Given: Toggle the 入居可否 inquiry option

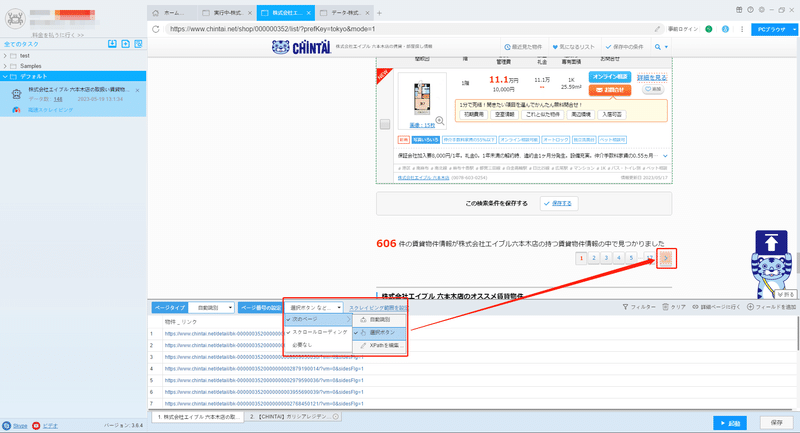Looking at the screenshot, I should point(612,115).
